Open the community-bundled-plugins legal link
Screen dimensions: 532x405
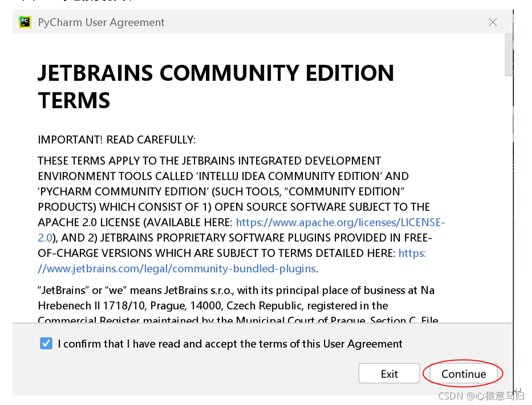pos(177,268)
